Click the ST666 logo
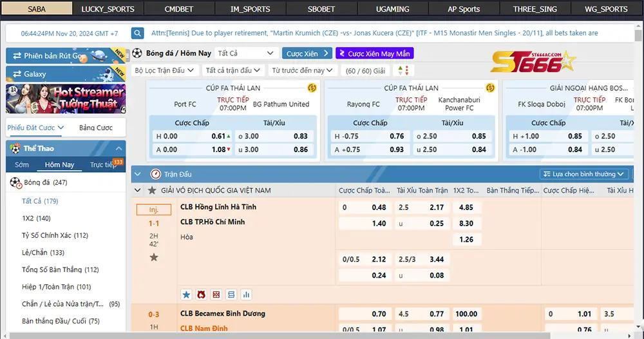Viewport: 644px width, 339px height. (533, 62)
